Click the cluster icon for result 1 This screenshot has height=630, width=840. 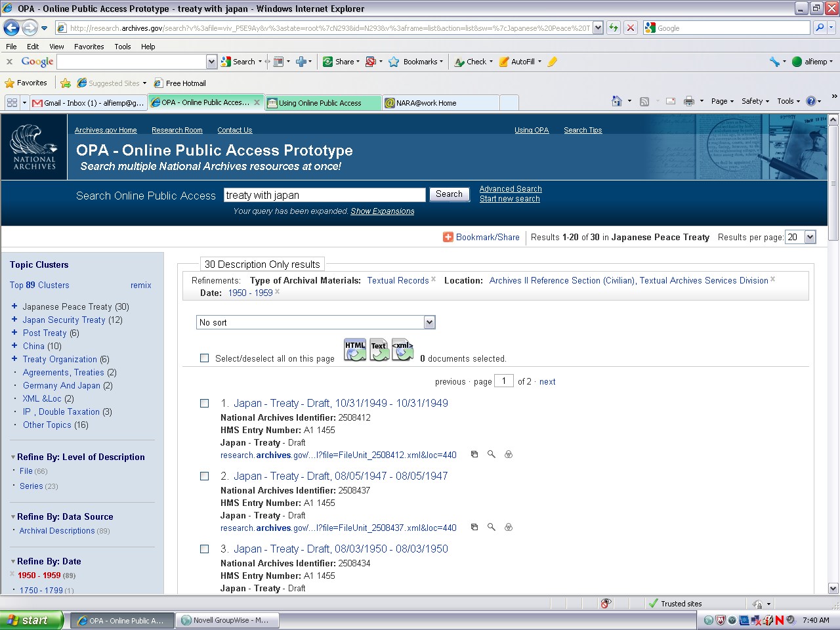tap(508, 454)
